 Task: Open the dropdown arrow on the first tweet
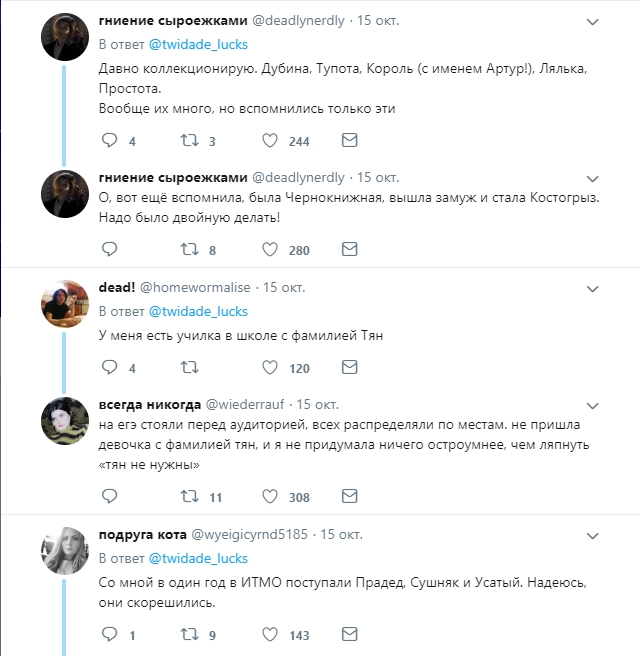[x=592, y=21]
